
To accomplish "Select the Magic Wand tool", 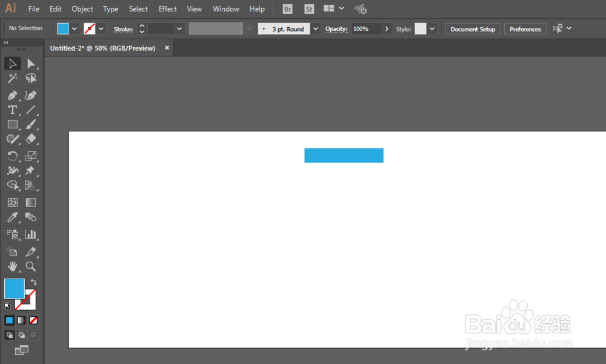I will point(12,79).
